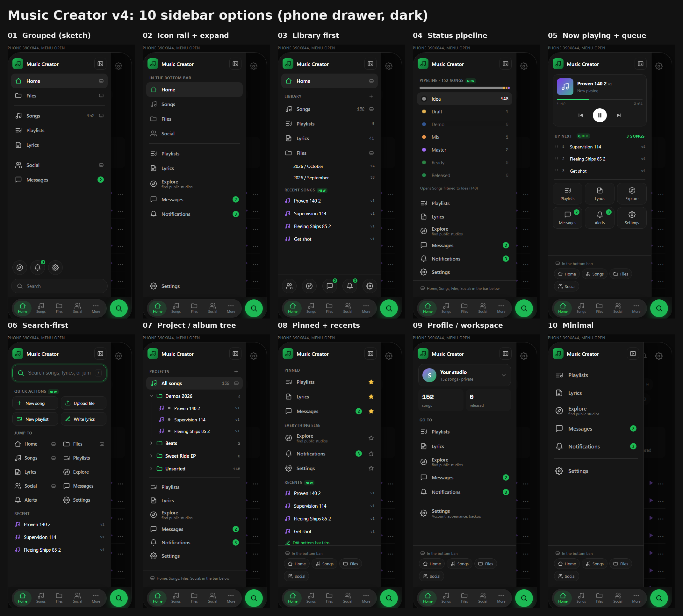Open the Your studio workspace dropdown in option 09
This screenshot has height=616, width=683.
[464, 375]
